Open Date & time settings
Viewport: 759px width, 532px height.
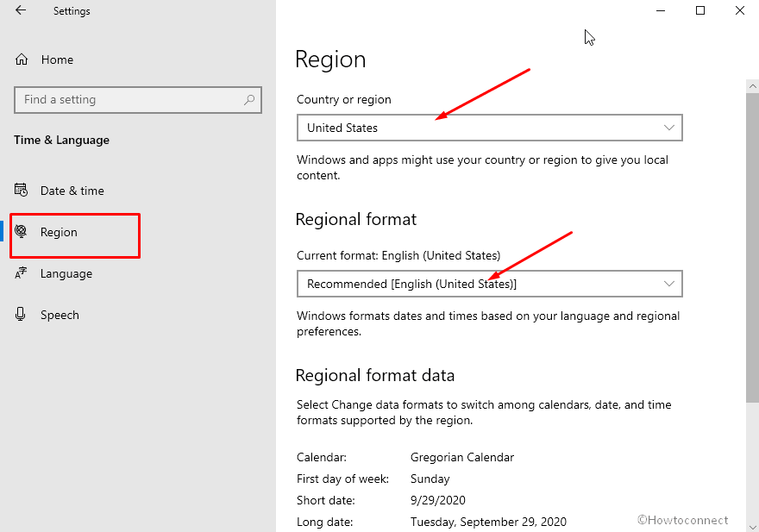tap(72, 191)
